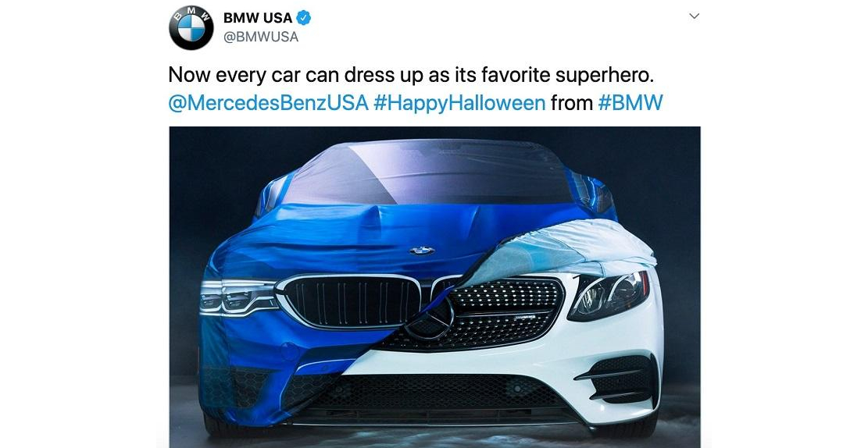Click the printed BMW headlight on the cover
The image size is (868, 448).
click(238, 297)
